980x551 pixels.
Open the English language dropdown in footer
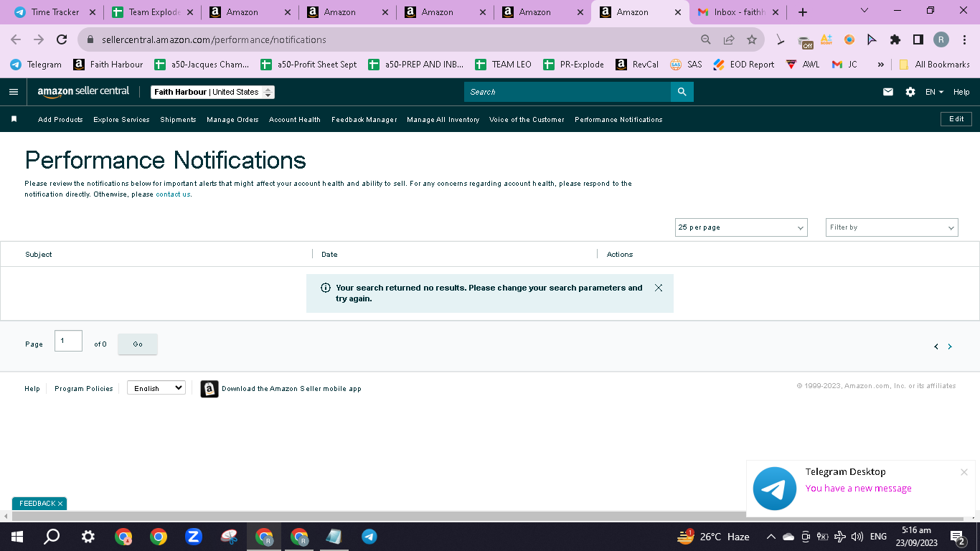[156, 388]
